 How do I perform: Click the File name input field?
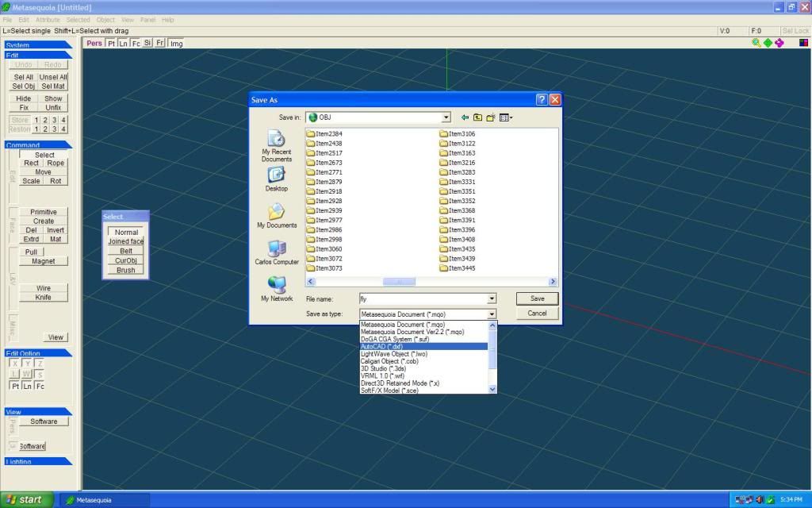pos(422,299)
